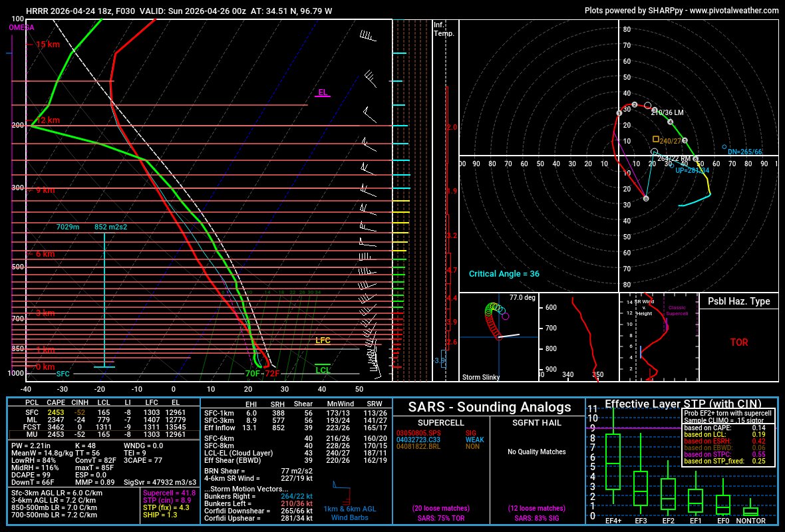
Task: Select the 6 km height marker
Action: (x=45, y=254)
